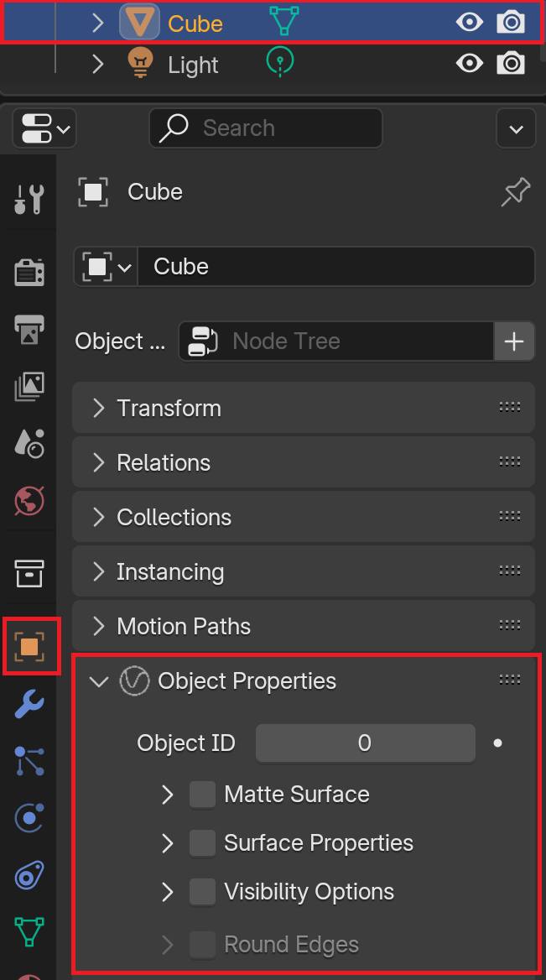This screenshot has height=980, width=546.
Task: Enable the Visibility Options checkbox
Action: (x=202, y=892)
